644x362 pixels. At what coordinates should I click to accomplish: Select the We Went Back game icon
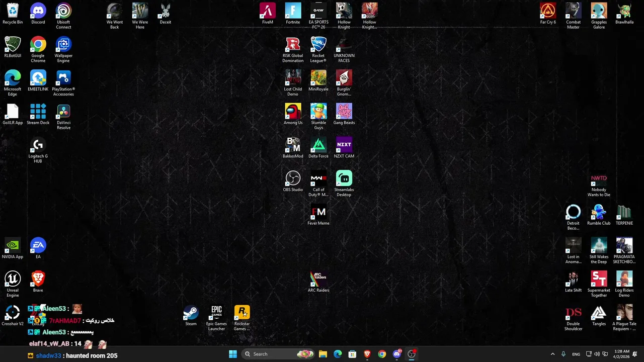115,16
